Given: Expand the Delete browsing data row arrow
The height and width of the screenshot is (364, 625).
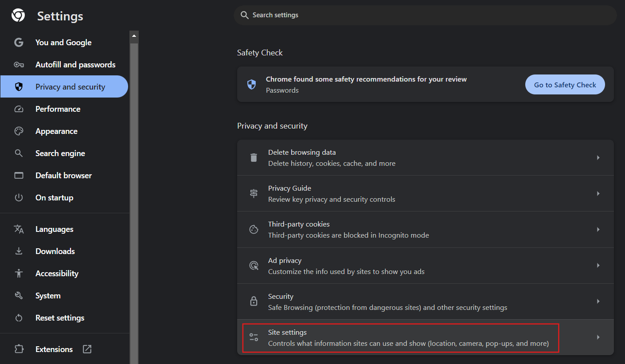Looking at the screenshot, I should (x=598, y=158).
